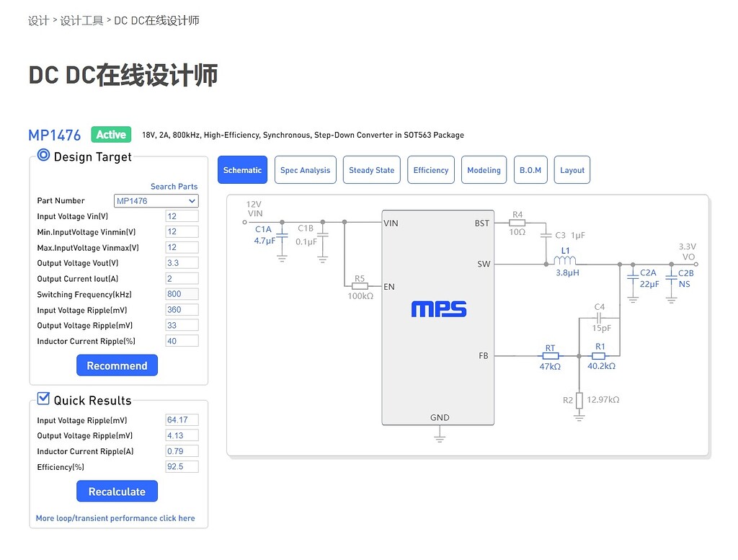
Task: Click the Active status badge next to MP1476
Action: pos(110,134)
